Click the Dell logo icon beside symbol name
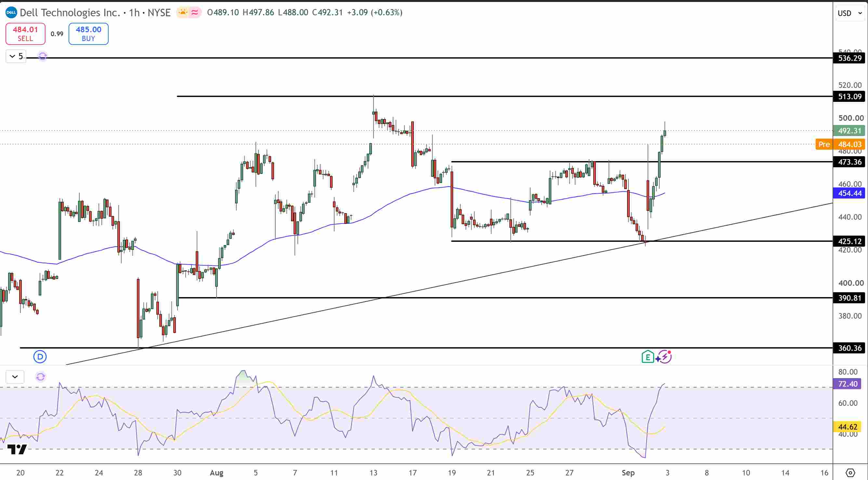 11,13
